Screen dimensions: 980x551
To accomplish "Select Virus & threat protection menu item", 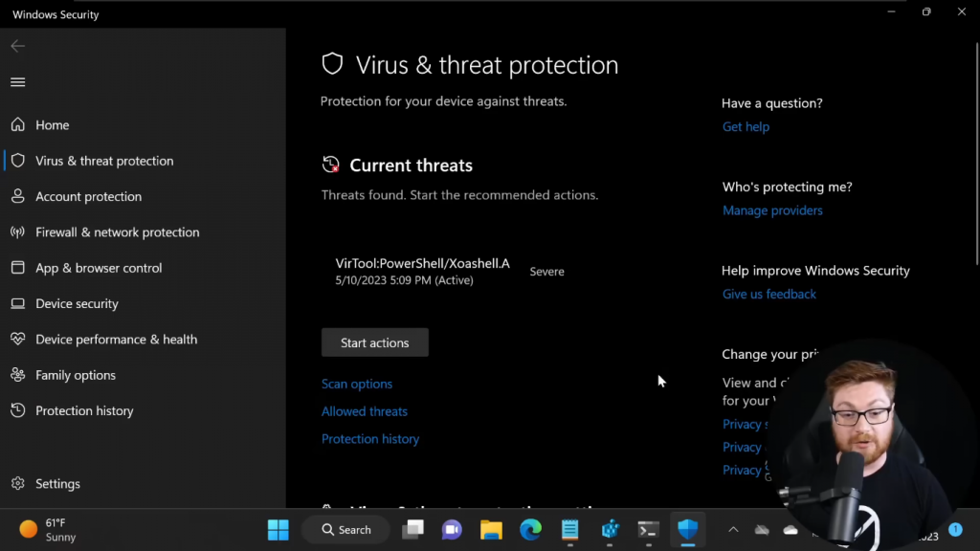I will coord(104,161).
